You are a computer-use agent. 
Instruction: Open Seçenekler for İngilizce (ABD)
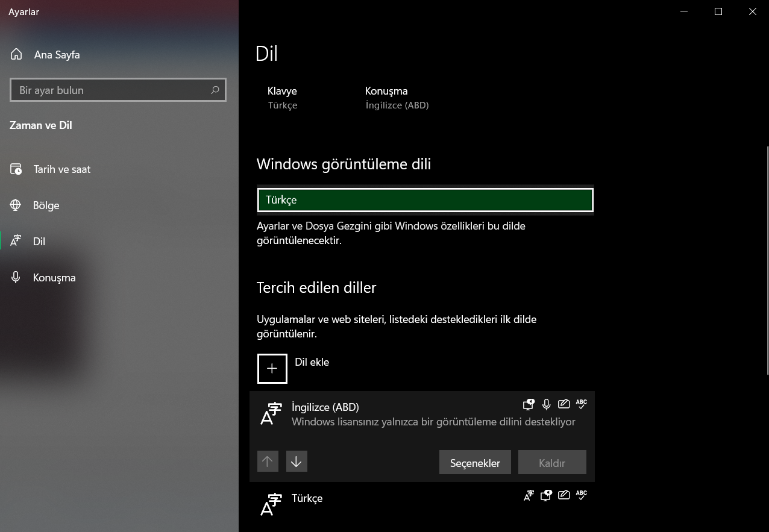[475, 463]
